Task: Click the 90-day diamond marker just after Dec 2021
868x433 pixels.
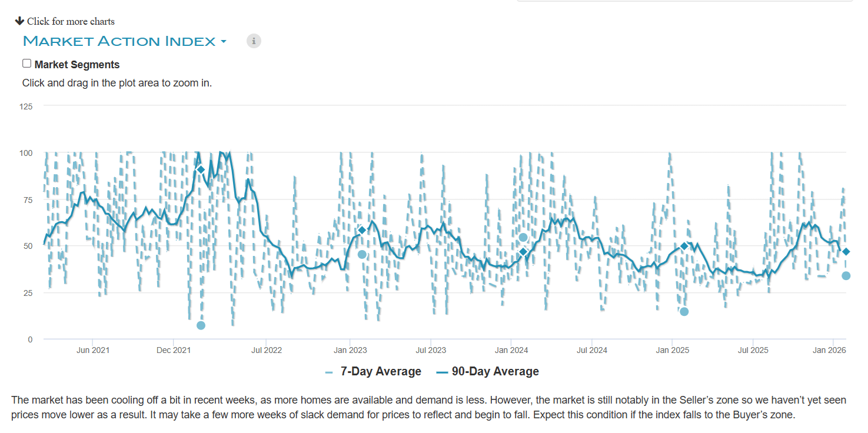Action: click(x=201, y=169)
